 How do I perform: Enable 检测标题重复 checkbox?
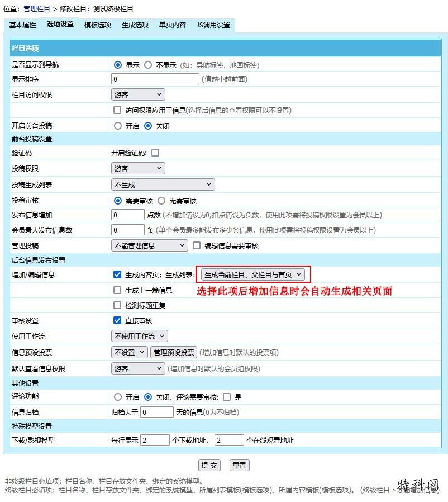pyautogui.click(x=117, y=305)
